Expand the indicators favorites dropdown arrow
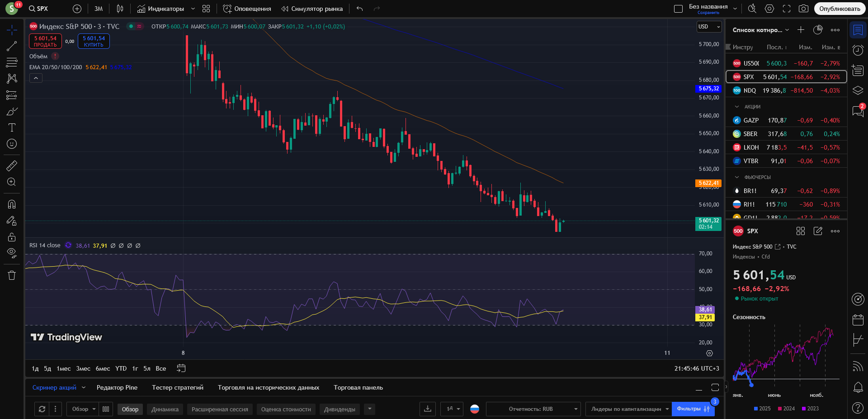 pos(193,9)
